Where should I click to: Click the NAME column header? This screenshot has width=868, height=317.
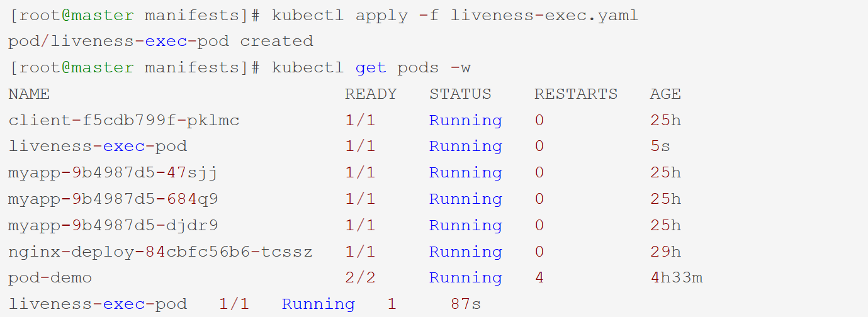pos(29,94)
